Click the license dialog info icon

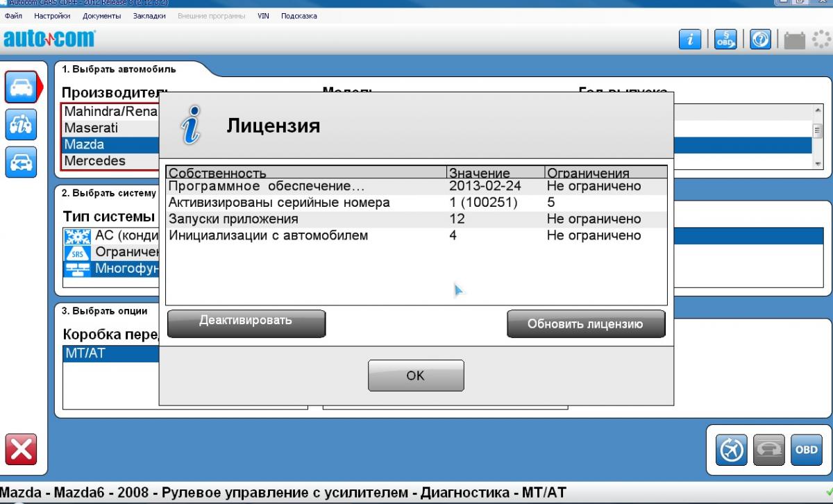(x=190, y=126)
